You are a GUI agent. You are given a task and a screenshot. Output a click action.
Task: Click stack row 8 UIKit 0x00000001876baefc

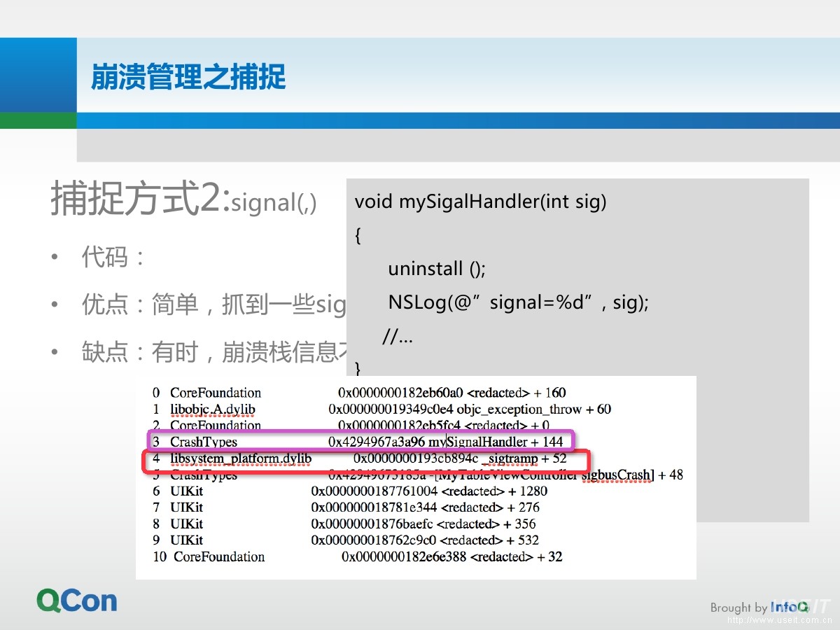[344, 524]
